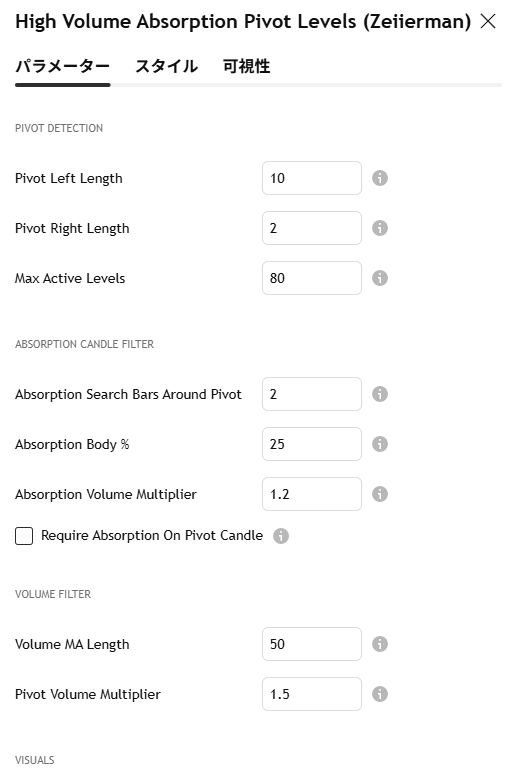The height and width of the screenshot is (773, 512).
Task: Click info icon beside Pivot Right Length
Action: point(379,228)
